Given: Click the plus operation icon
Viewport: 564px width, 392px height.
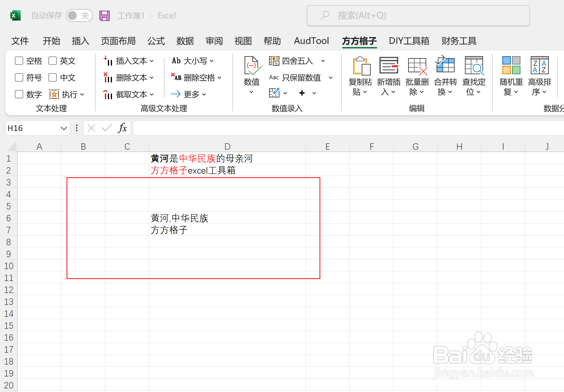Looking at the screenshot, I should pos(302,93).
